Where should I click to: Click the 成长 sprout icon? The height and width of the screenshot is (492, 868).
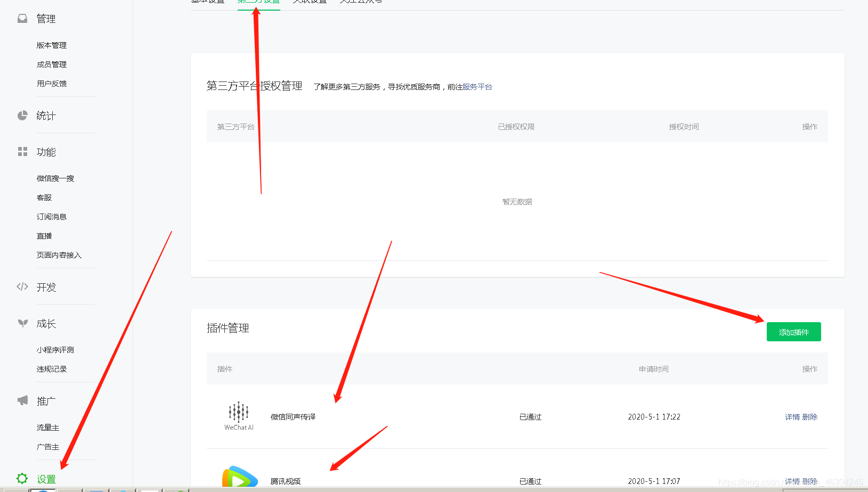pos(22,323)
